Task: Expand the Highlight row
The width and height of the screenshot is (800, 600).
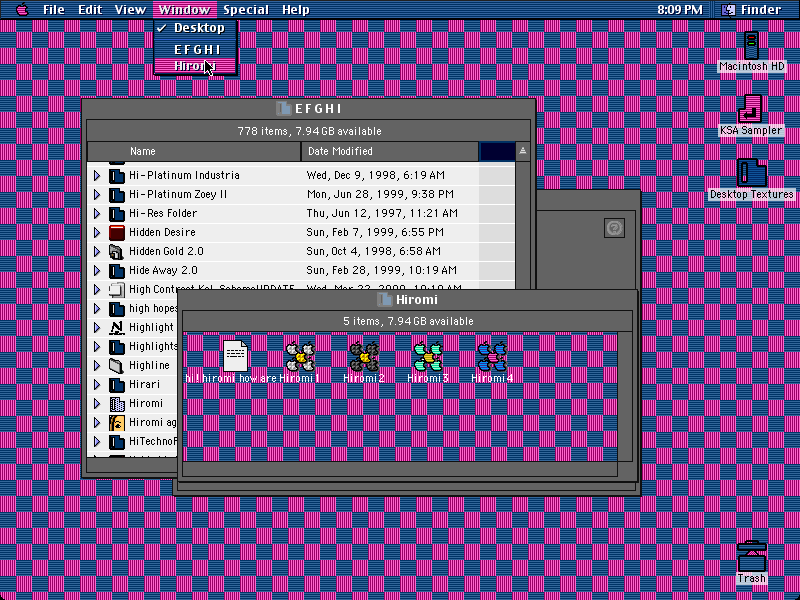Action: click(x=97, y=328)
